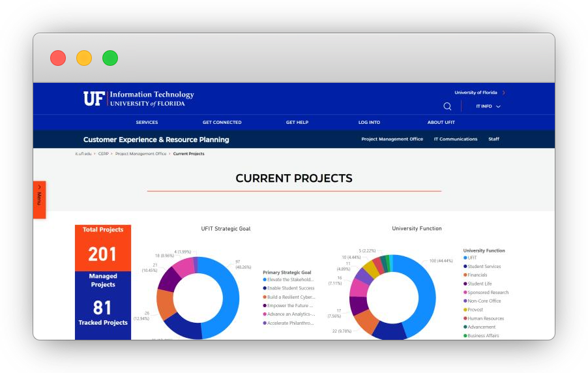Select Empower the Future legend entry
The width and height of the screenshot is (588, 373).
[287, 305]
